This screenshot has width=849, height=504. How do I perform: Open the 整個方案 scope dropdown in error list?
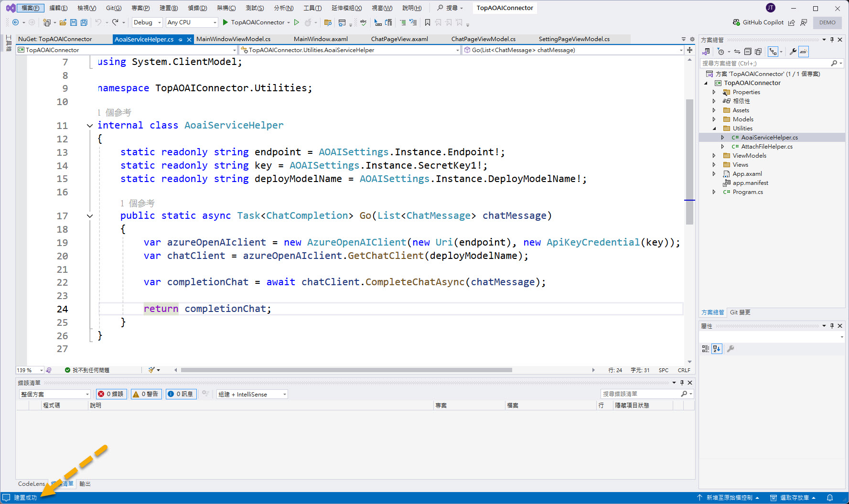click(x=54, y=394)
